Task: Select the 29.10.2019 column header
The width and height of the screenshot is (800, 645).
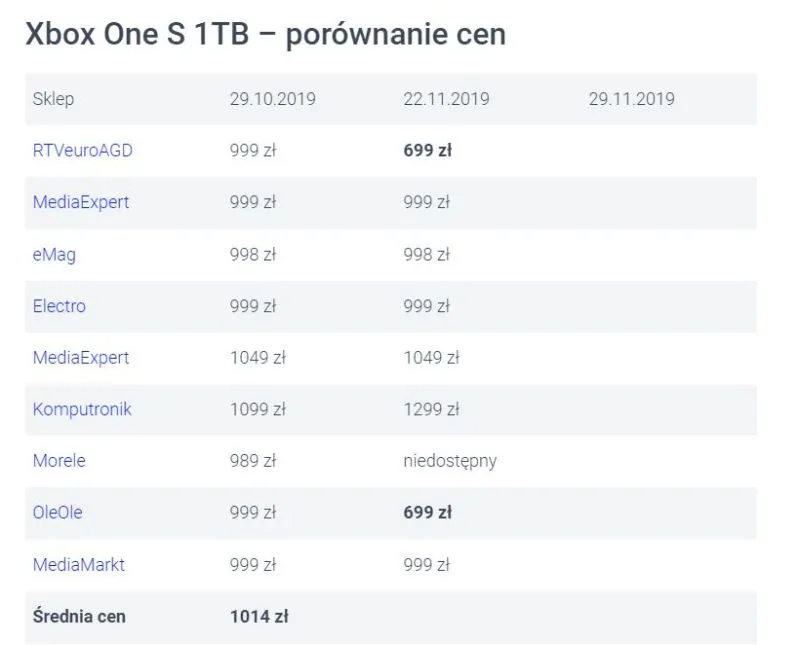Action: (x=272, y=99)
